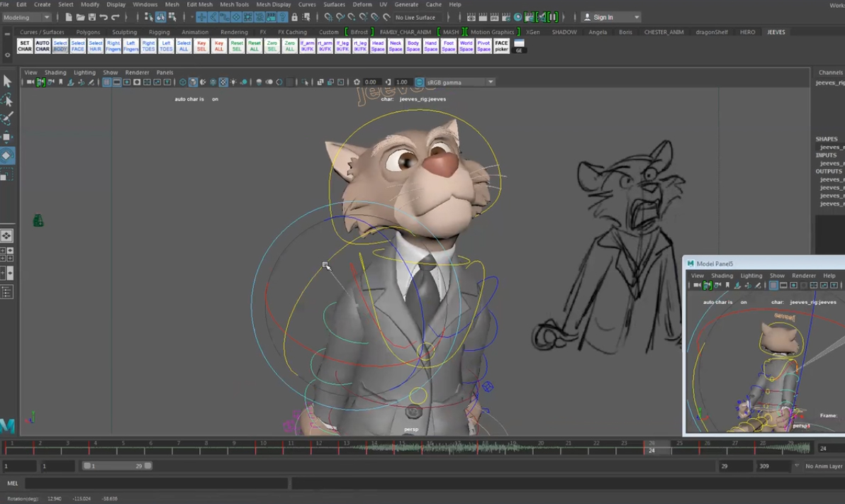The height and width of the screenshot is (504, 845).
Task: Select the arrow Select tool in toolbox
Action: point(7,82)
